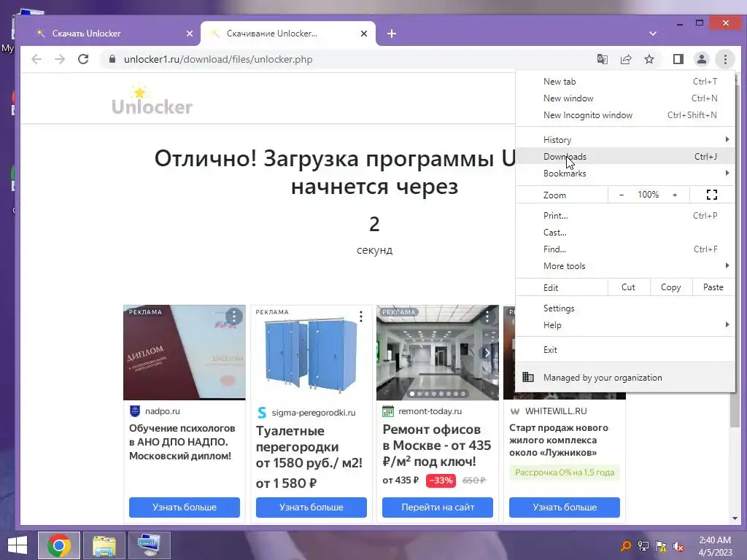Increase zoom with the plus button
The height and width of the screenshot is (560, 747).
pos(675,195)
